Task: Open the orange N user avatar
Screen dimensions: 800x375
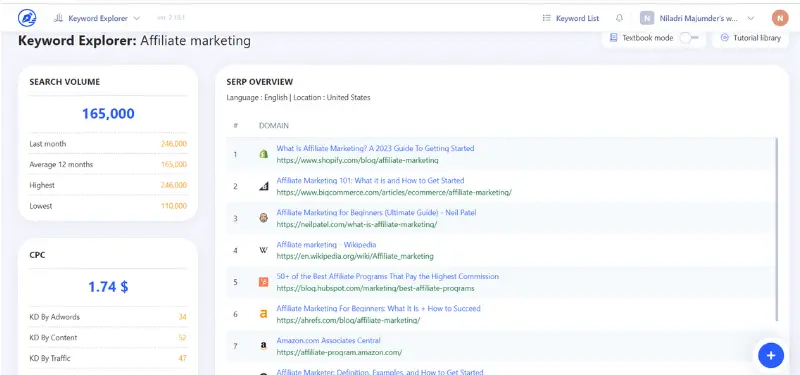Action: [780, 18]
